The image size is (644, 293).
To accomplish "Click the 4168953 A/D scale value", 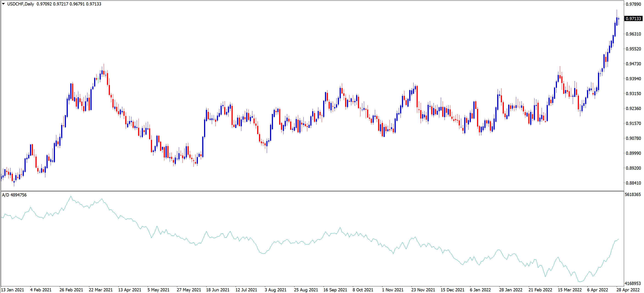I will [x=633, y=283].
